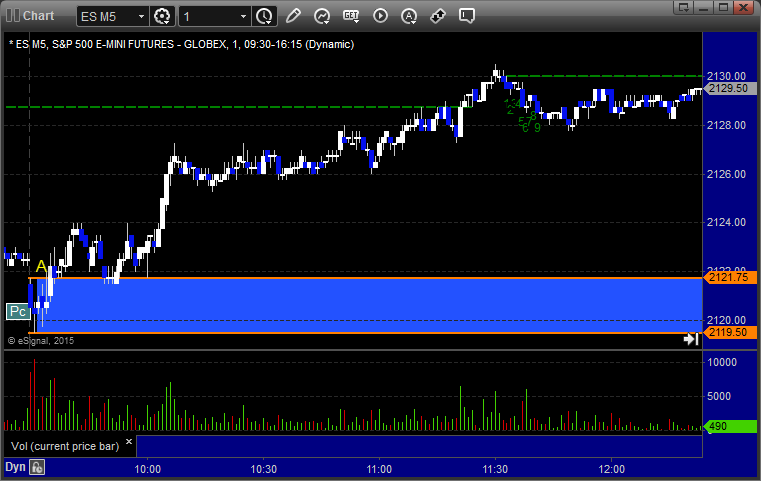
Task: Open symbol settings gear menu
Action: 162,16
